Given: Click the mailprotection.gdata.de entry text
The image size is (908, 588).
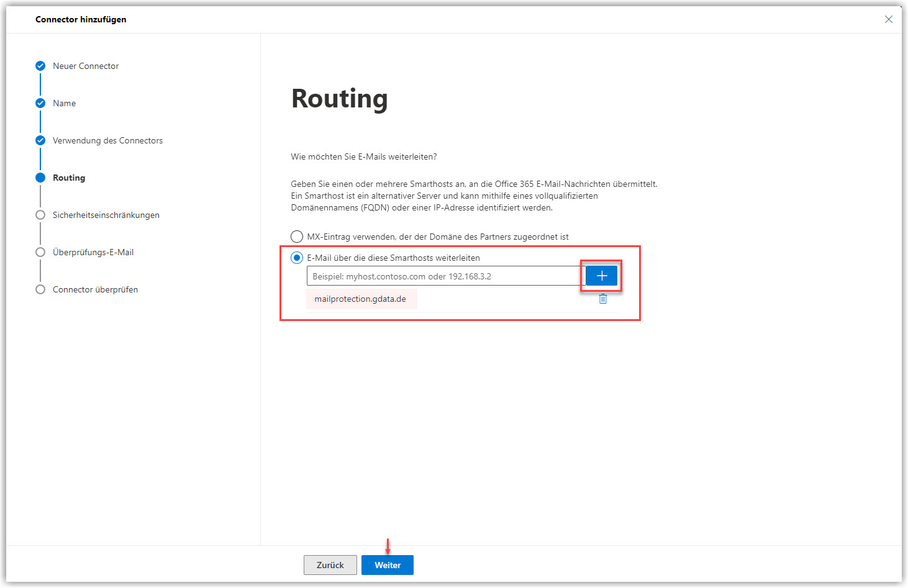Looking at the screenshot, I should pyautogui.click(x=360, y=299).
